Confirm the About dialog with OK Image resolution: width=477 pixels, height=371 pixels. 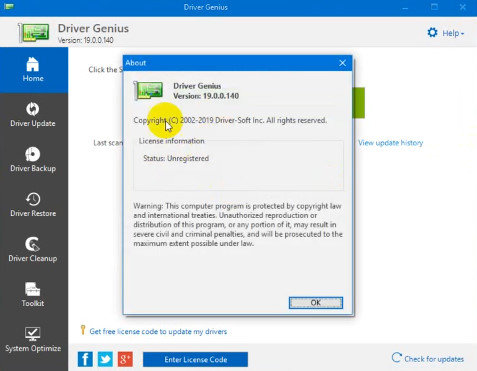click(x=316, y=303)
